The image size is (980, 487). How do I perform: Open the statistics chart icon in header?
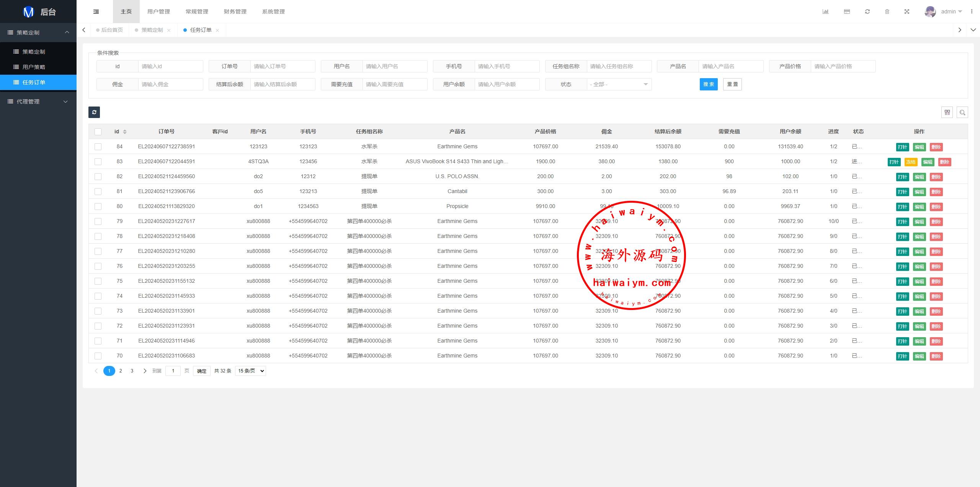(x=825, y=11)
